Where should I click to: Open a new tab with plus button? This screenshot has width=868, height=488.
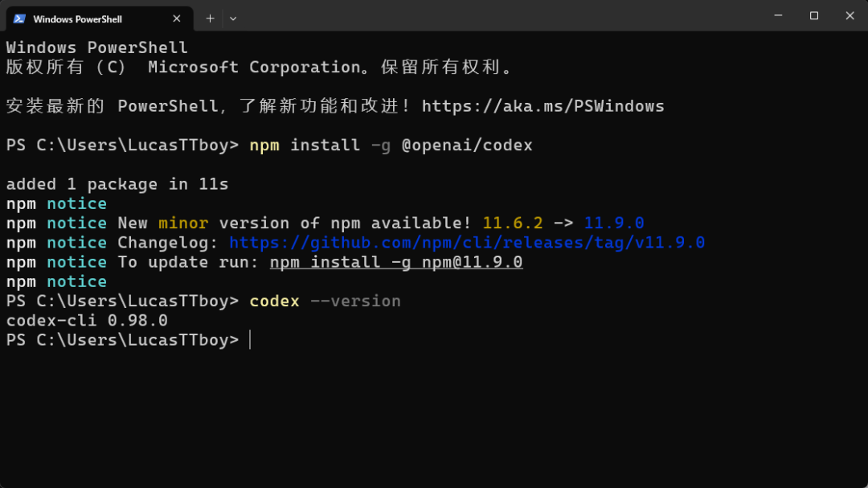[x=210, y=18]
